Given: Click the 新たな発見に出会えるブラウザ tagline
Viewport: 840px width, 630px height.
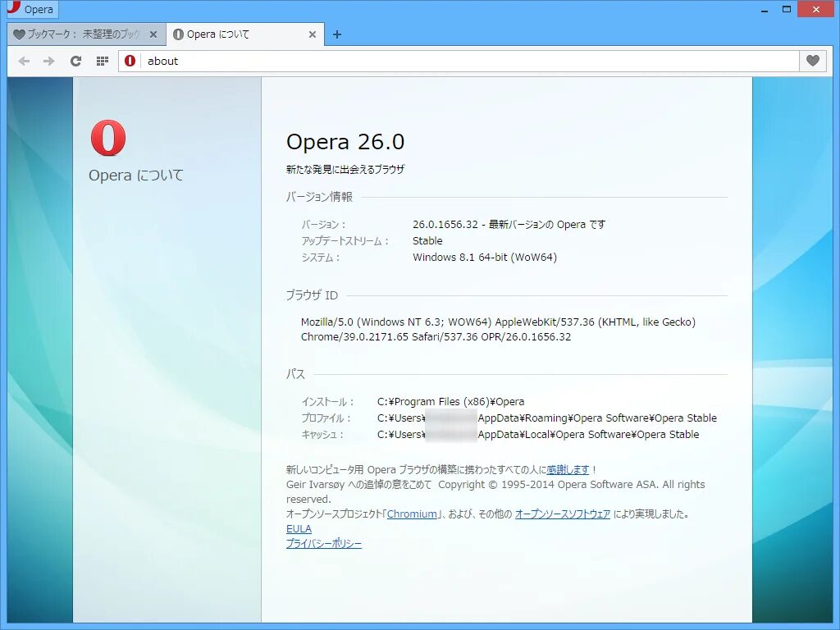Looking at the screenshot, I should (345, 169).
